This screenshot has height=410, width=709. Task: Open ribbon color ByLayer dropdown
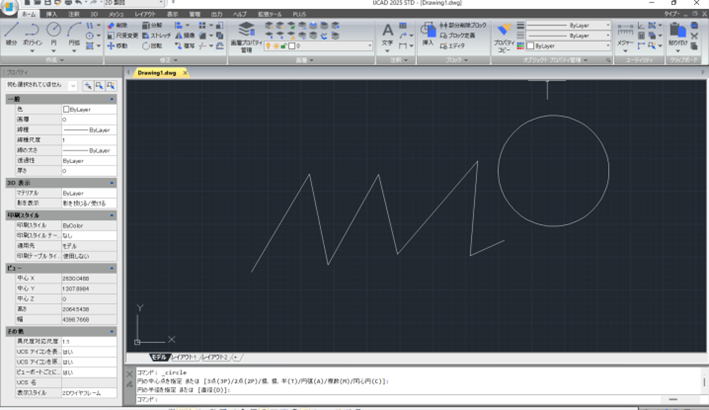(x=607, y=46)
